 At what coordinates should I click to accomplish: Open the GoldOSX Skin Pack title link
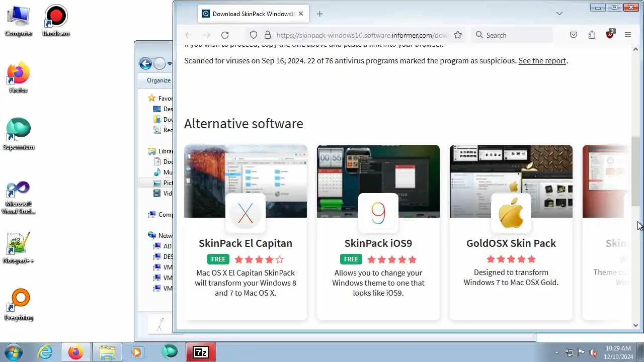pos(511,243)
